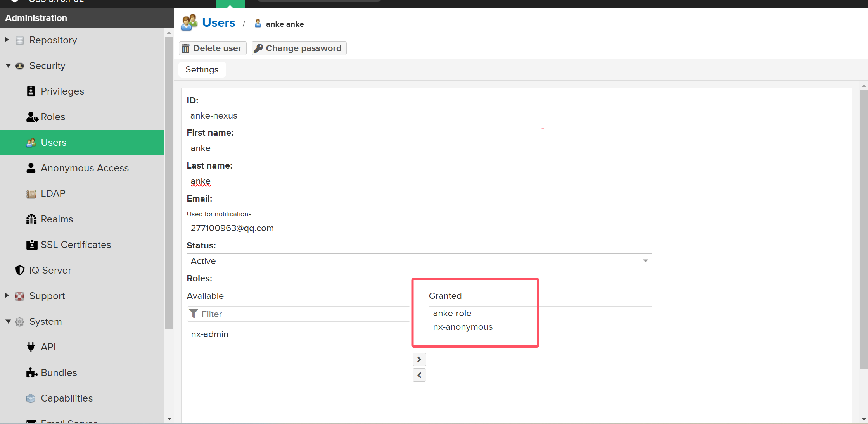Screen dimensions: 868x424
Task: Click the Realms icon in sidebar
Action: (x=31, y=219)
